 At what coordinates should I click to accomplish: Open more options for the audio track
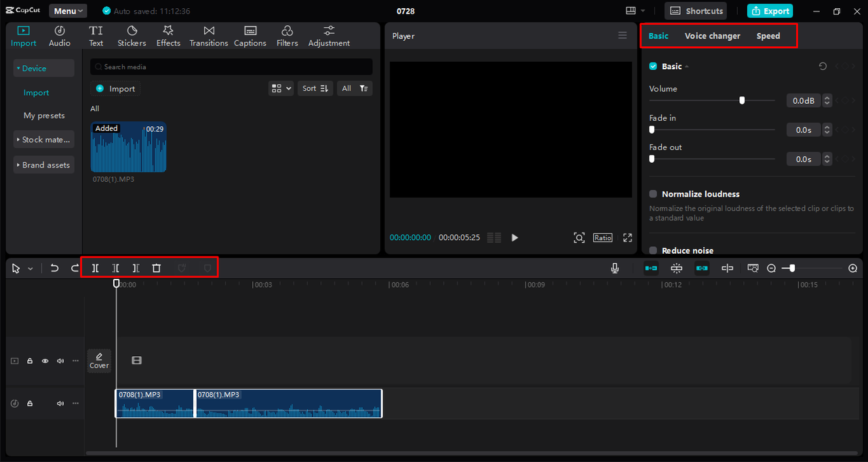(x=75, y=404)
